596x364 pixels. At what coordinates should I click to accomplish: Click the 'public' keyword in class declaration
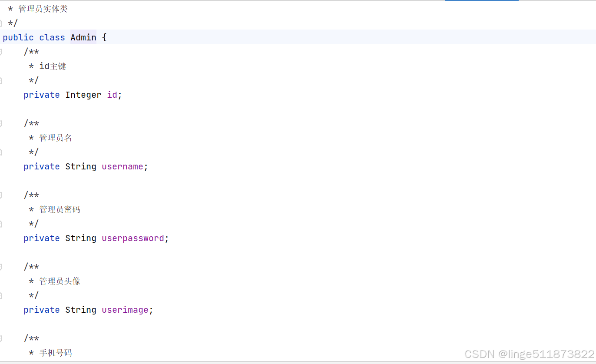(x=18, y=37)
